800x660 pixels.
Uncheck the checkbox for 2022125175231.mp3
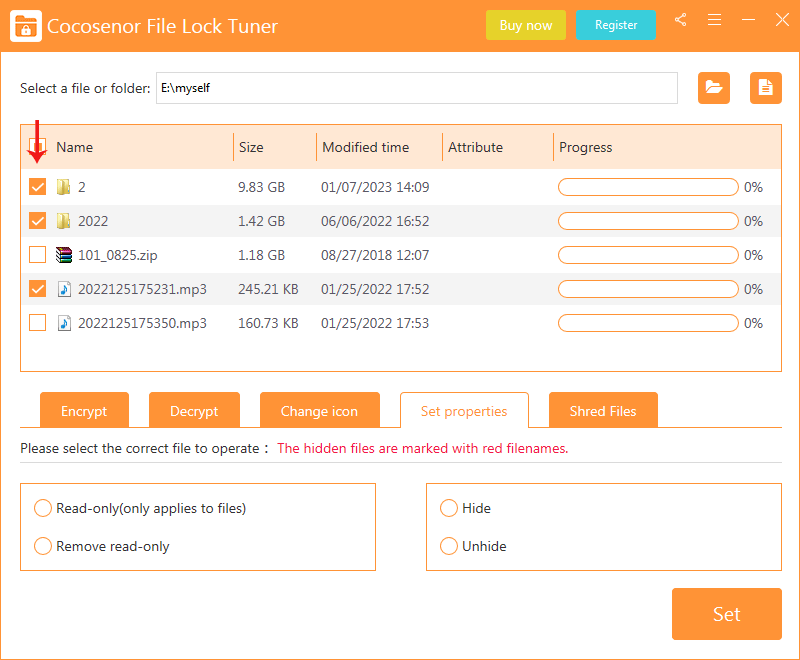coord(37,289)
